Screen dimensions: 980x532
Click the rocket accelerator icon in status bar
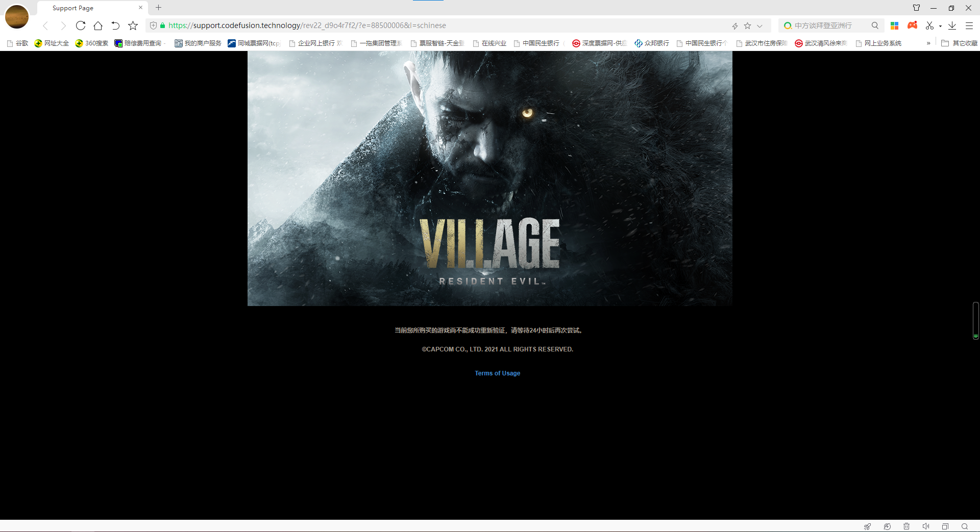coord(867,526)
